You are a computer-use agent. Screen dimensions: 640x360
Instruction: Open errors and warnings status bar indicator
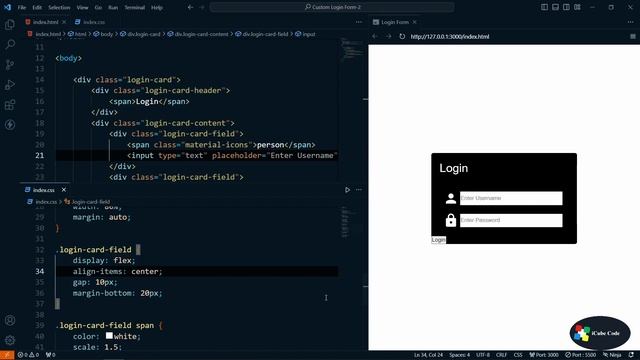[28, 355]
